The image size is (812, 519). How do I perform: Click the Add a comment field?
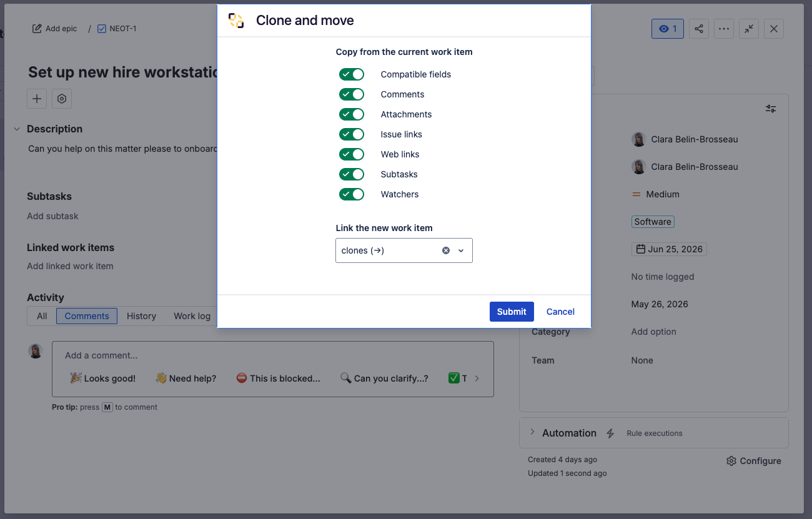273,355
